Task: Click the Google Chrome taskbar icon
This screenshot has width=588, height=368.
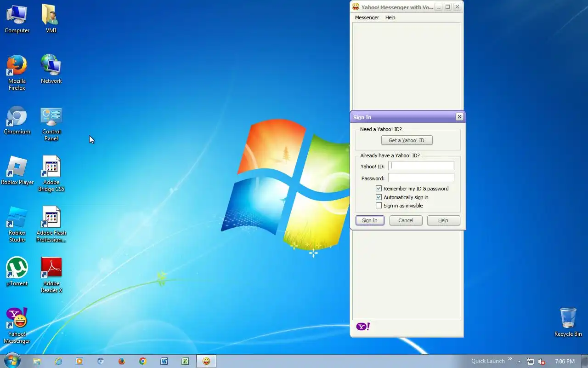Action: pos(143,361)
